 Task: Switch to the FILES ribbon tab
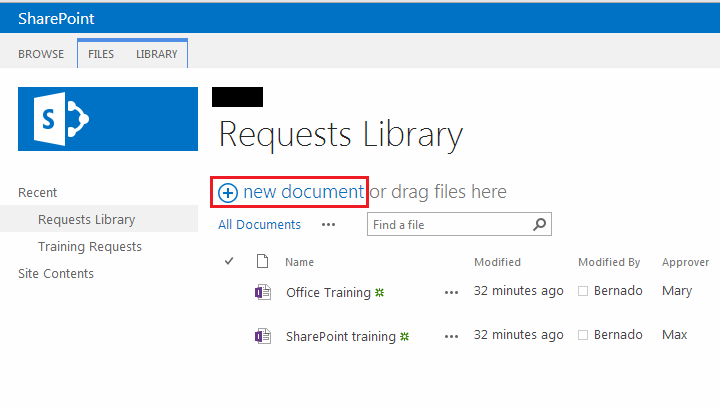pos(101,54)
